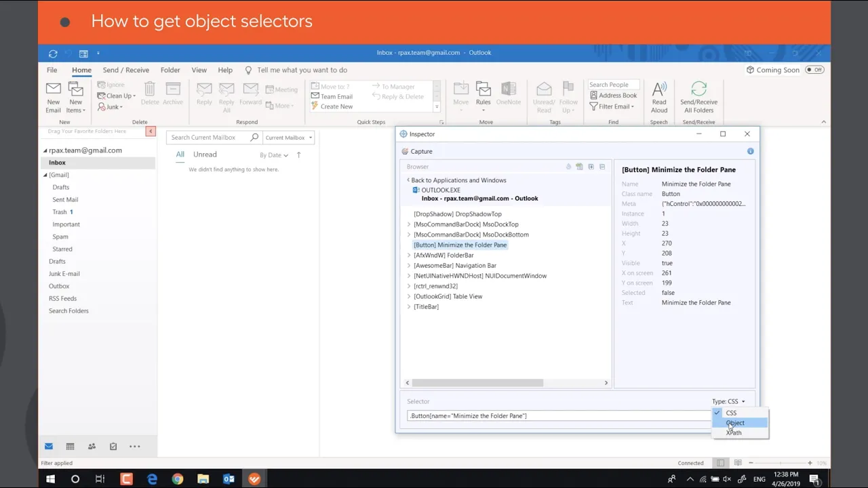Click the search magnifier in Outlook mailbox search
This screenshot has height=488, width=868.
pos(254,138)
